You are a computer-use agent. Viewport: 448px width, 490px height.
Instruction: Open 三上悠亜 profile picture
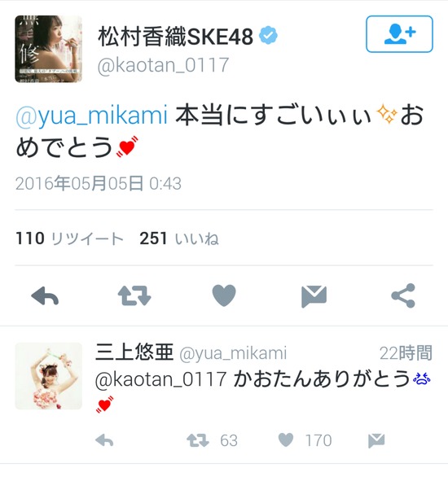48,376
